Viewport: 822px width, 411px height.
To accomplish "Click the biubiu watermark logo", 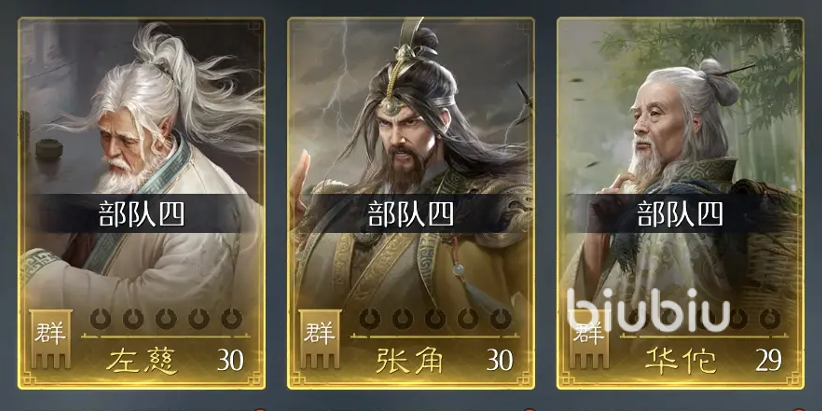I will pos(648,310).
